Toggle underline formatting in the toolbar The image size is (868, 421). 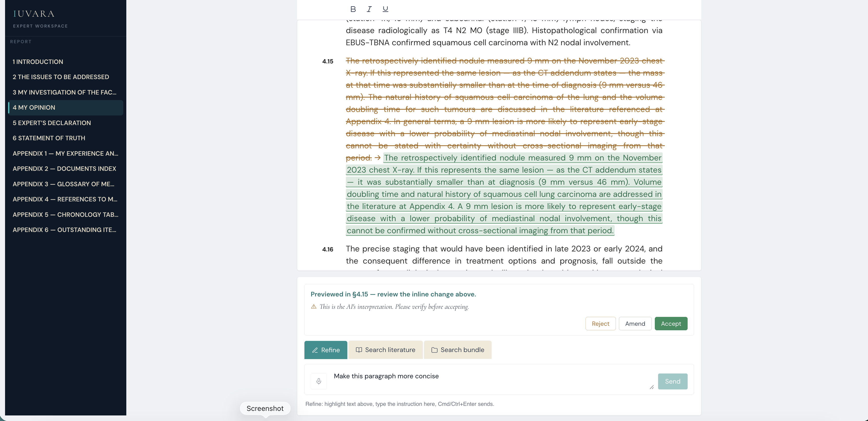click(x=385, y=9)
